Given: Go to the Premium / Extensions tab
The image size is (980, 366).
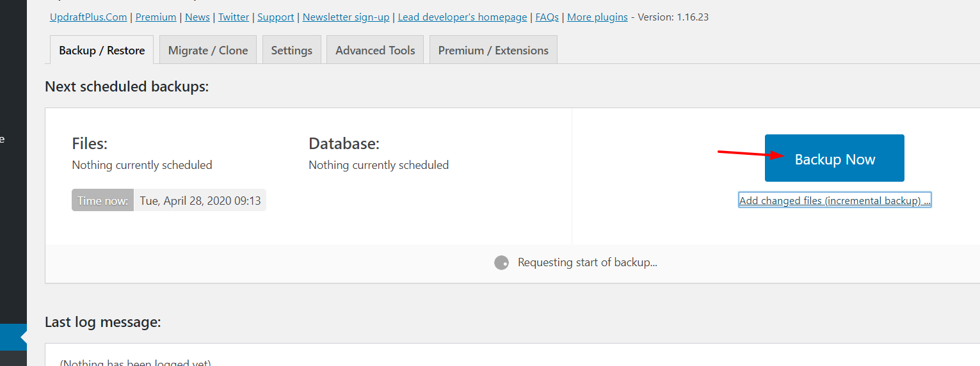Looking at the screenshot, I should [494, 50].
